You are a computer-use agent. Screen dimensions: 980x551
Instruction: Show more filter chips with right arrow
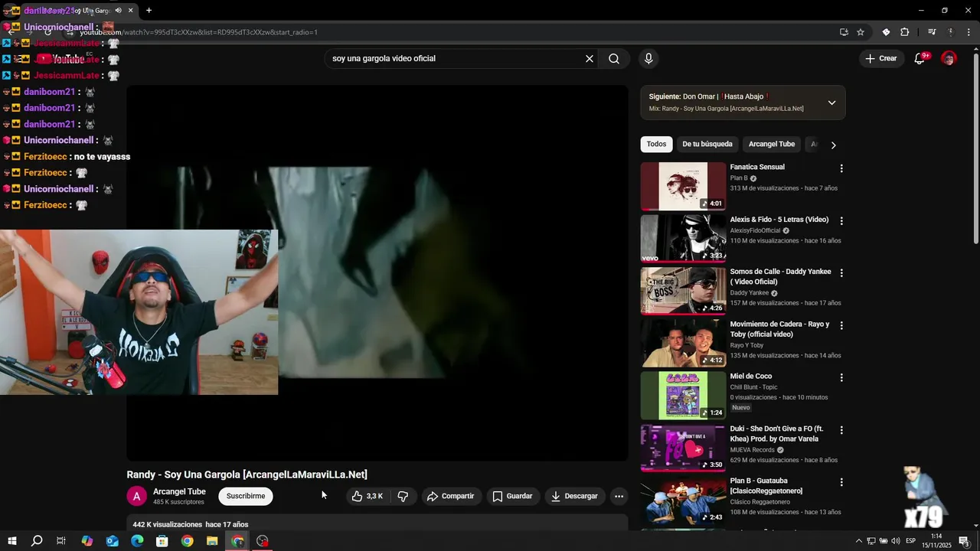(833, 145)
